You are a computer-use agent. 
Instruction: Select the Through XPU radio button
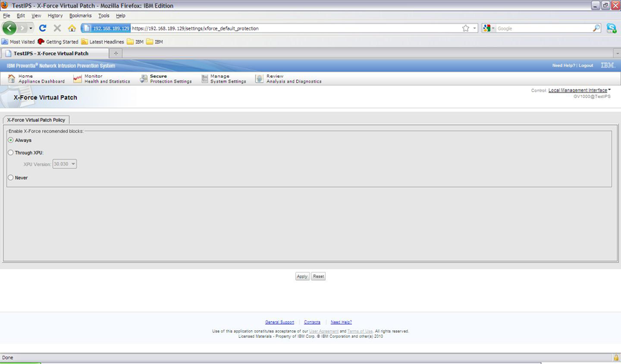point(10,152)
